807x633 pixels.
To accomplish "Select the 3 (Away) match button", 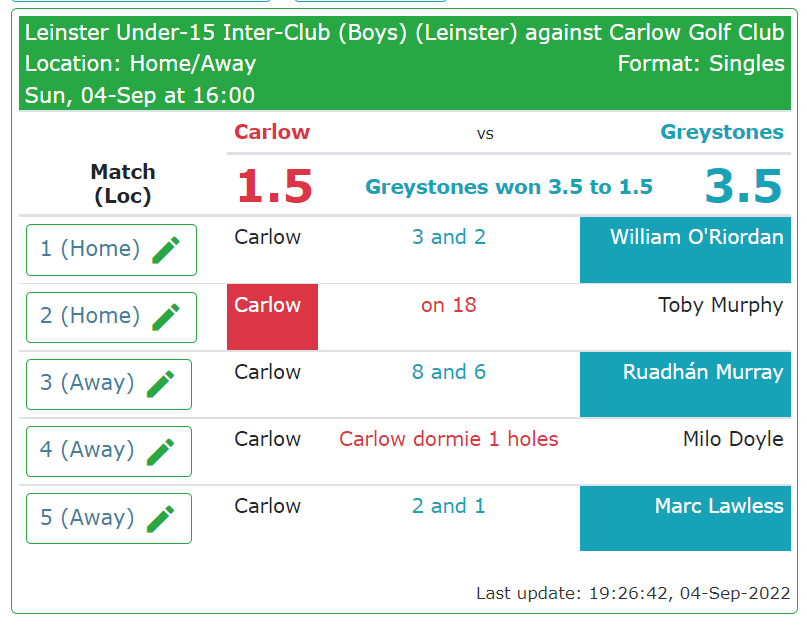I will tap(109, 384).
